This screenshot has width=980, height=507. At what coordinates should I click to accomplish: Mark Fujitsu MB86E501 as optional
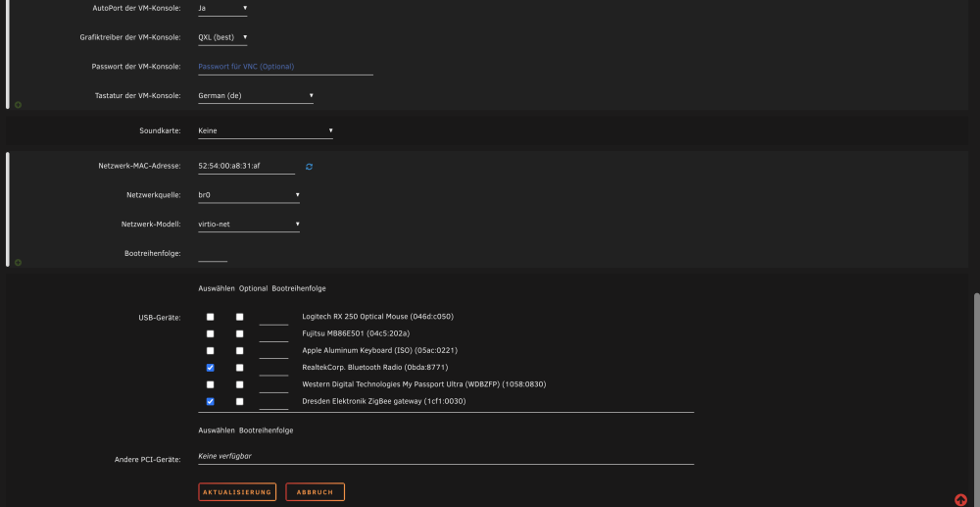click(x=239, y=333)
